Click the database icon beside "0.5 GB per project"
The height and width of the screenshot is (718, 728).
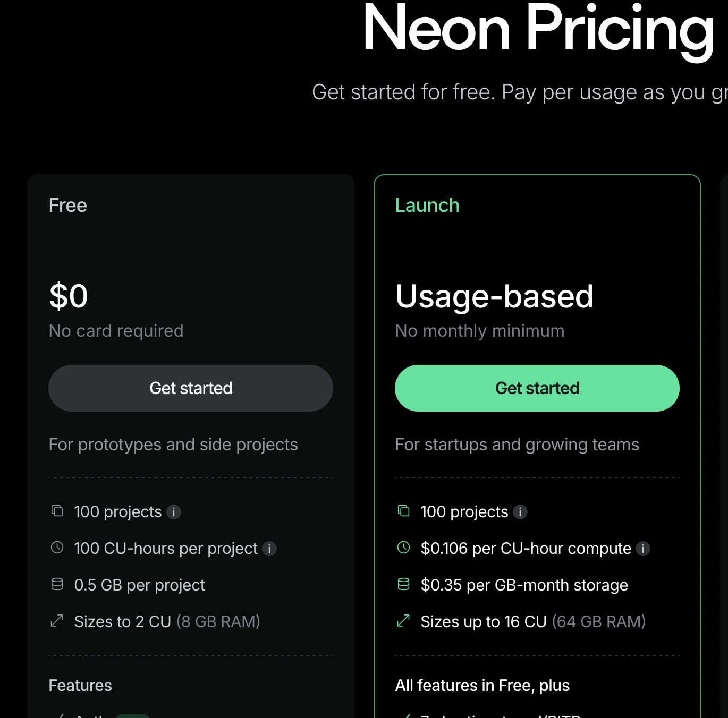coord(57,584)
